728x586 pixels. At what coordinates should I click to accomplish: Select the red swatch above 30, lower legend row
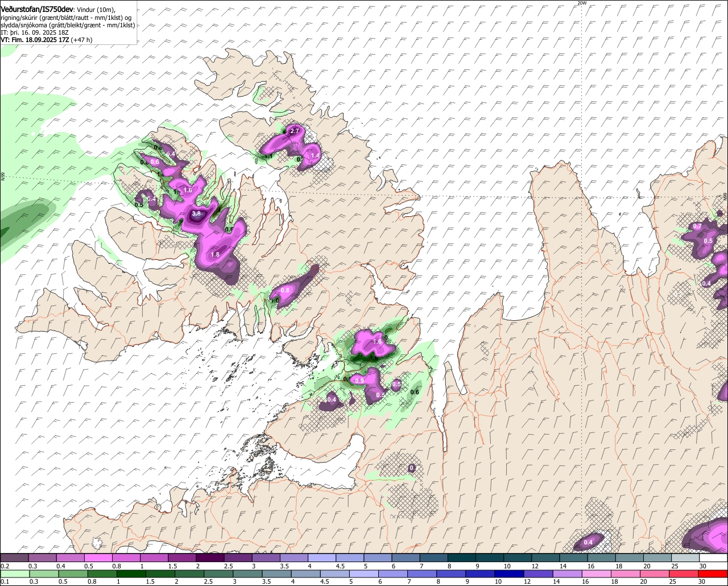tap(714, 574)
